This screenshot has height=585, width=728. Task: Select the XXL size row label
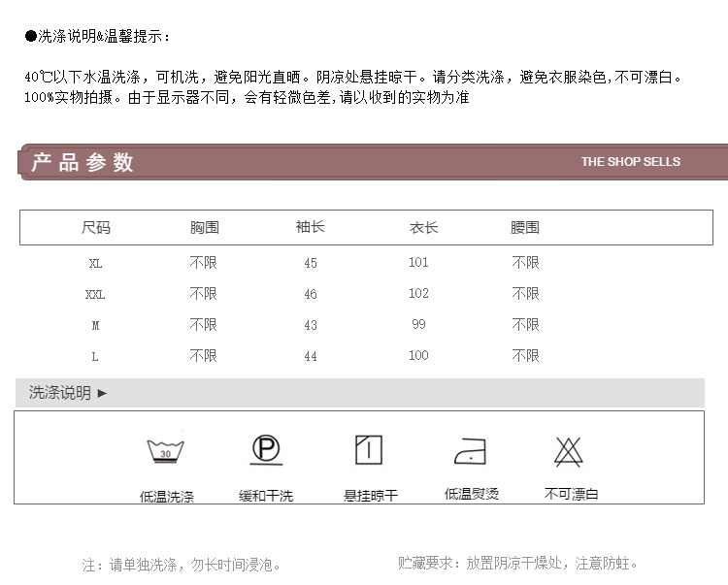tap(95, 295)
